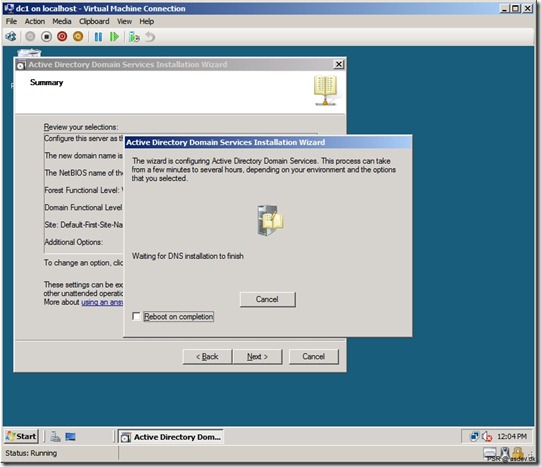This screenshot has width=541, height=467.
Task: Click 'Waiting for DNS installation to finish' text
Action: [x=188, y=256]
